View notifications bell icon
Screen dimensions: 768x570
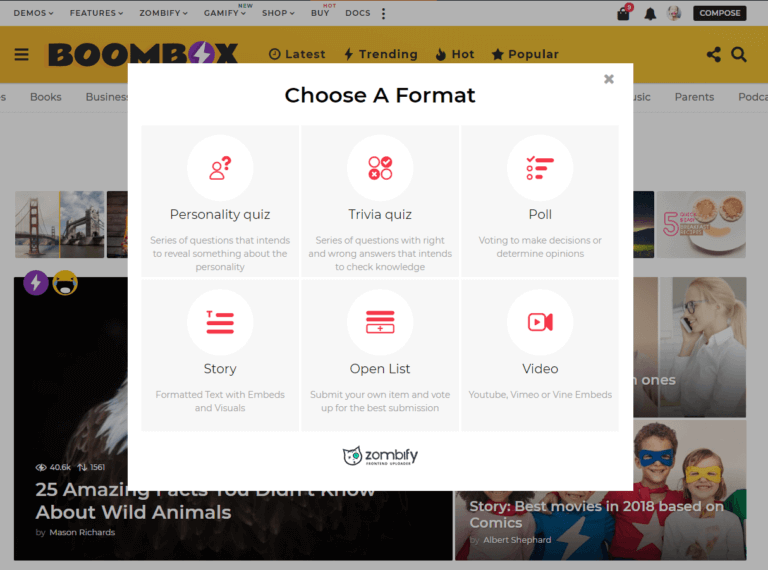(x=650, y=14)
